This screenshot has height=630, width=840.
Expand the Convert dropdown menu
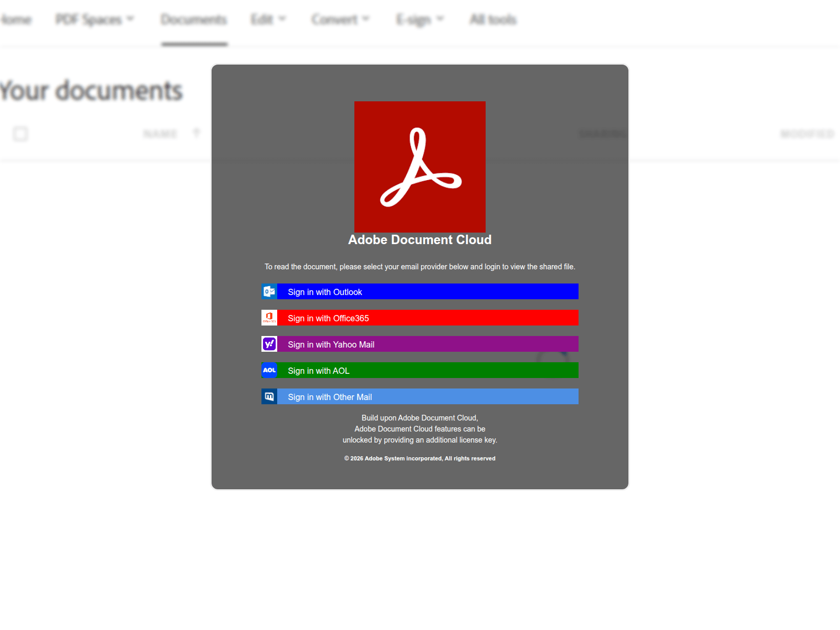click(x=341, y=20)
